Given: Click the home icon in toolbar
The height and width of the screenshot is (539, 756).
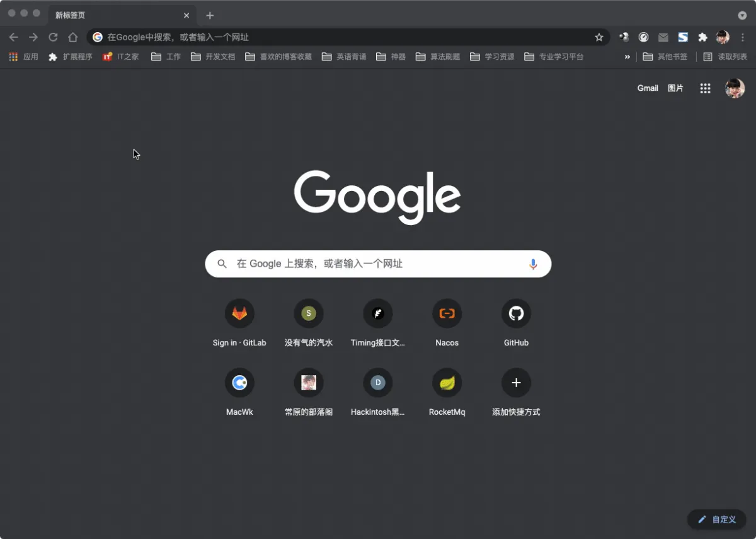Looking at the screenshot, I should pos(73,37).
